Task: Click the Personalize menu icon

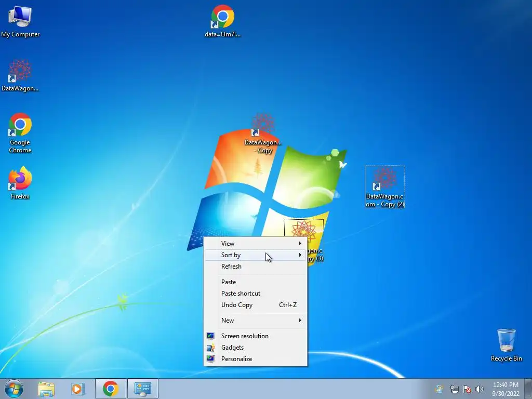Action: (210, 358)
